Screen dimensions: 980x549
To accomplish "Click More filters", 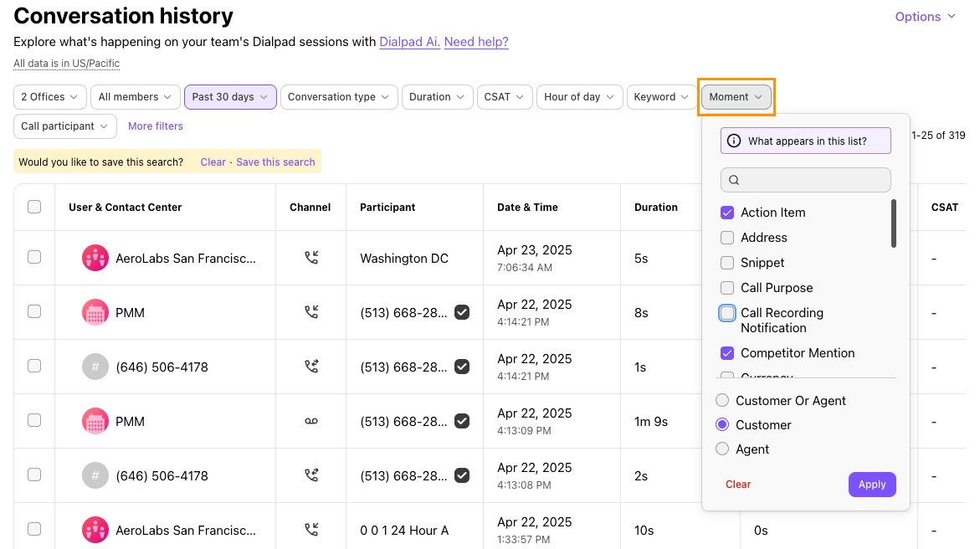I will (156, 126).
